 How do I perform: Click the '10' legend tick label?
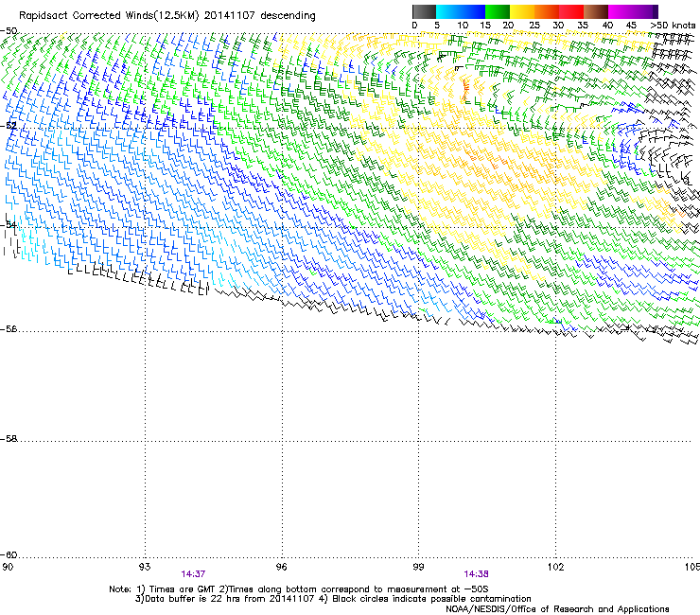(x=463, y=26)
